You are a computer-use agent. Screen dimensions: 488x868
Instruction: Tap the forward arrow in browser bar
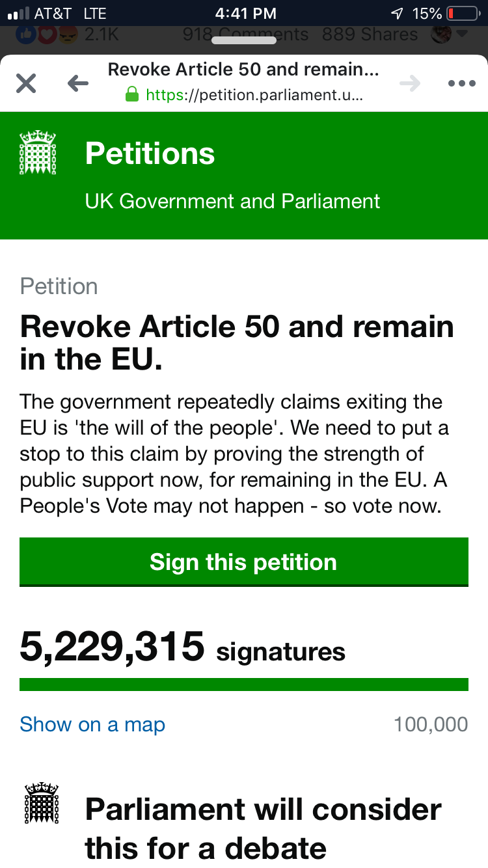coord(410,83)
